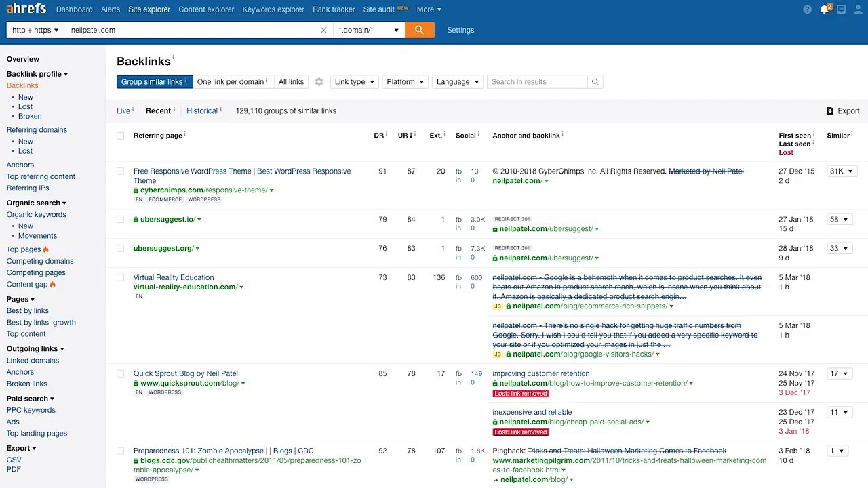This screenshot has height=488, width=868.
Task: Open the Dashboard tab
Action: [x=75, y=9]
